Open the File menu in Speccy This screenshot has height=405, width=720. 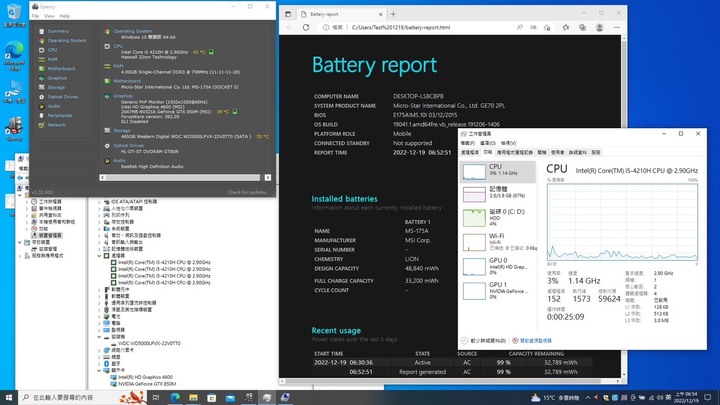(35, 16)
